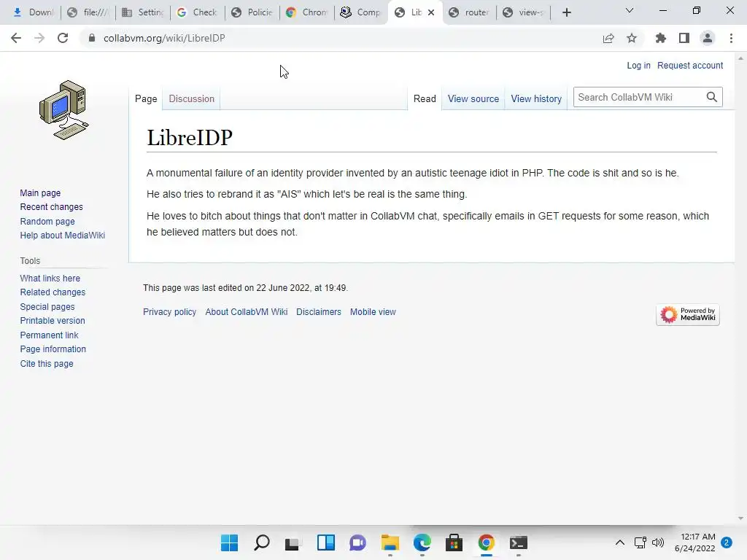Image resolution: width=747 pixels, height=560 pixels.
Task: Open the notification count badge
Action: (727, 542)
